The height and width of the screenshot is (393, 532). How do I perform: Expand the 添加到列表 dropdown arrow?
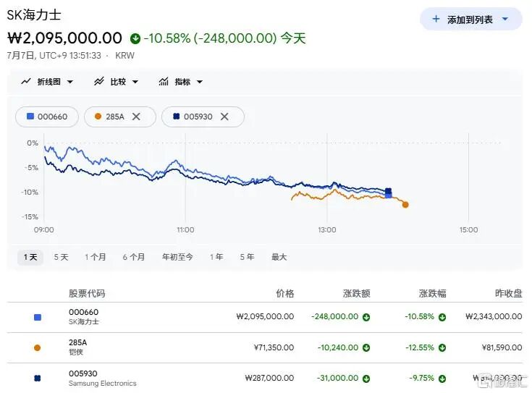[x=505, y=19]
